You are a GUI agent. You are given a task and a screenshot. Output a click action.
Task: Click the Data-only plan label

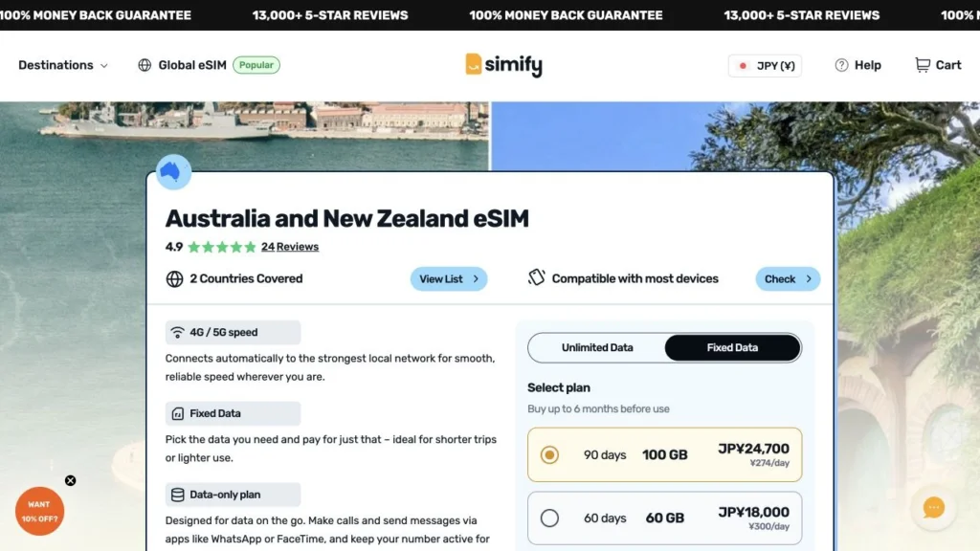[225, 495]
